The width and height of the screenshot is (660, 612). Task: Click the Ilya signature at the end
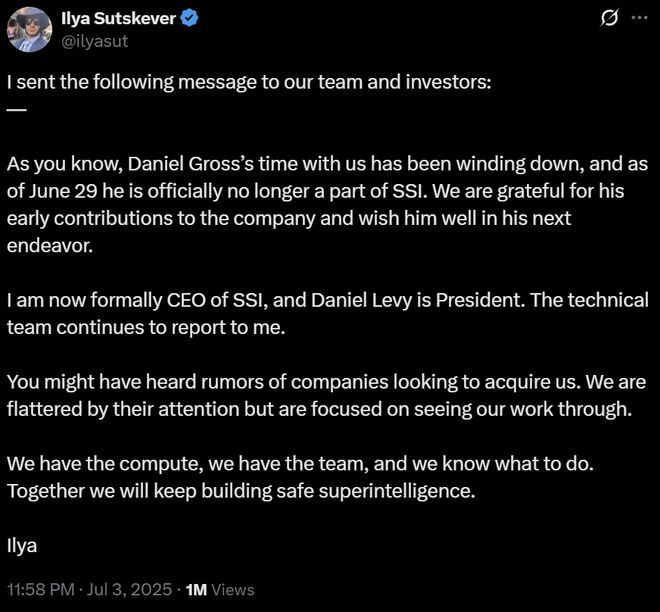(x=21, y=545)
